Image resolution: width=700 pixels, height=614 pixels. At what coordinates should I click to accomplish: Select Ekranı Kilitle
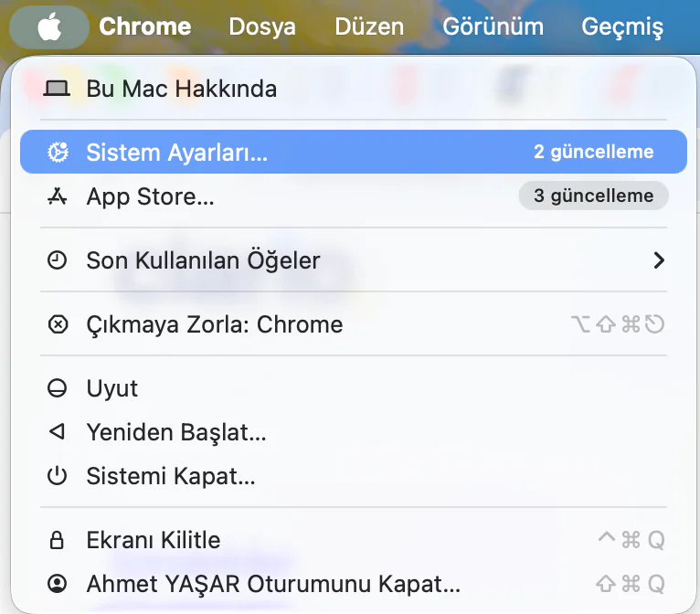coord(354,540)
